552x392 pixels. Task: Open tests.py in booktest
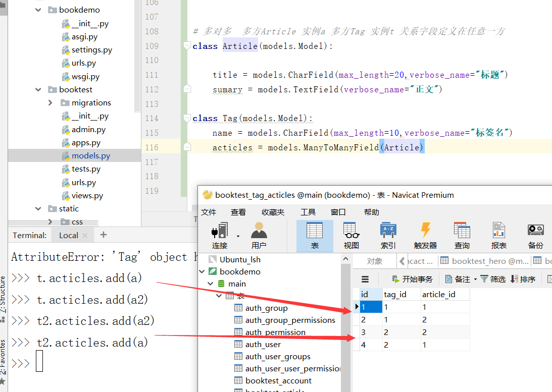(x=81, y=169)
